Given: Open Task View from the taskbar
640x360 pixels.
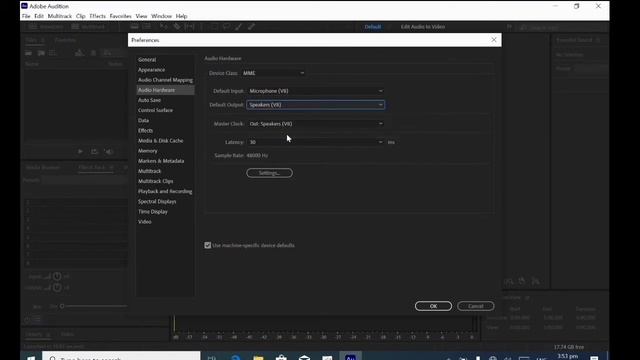Looking at the screenshot, I should [212, 358].
